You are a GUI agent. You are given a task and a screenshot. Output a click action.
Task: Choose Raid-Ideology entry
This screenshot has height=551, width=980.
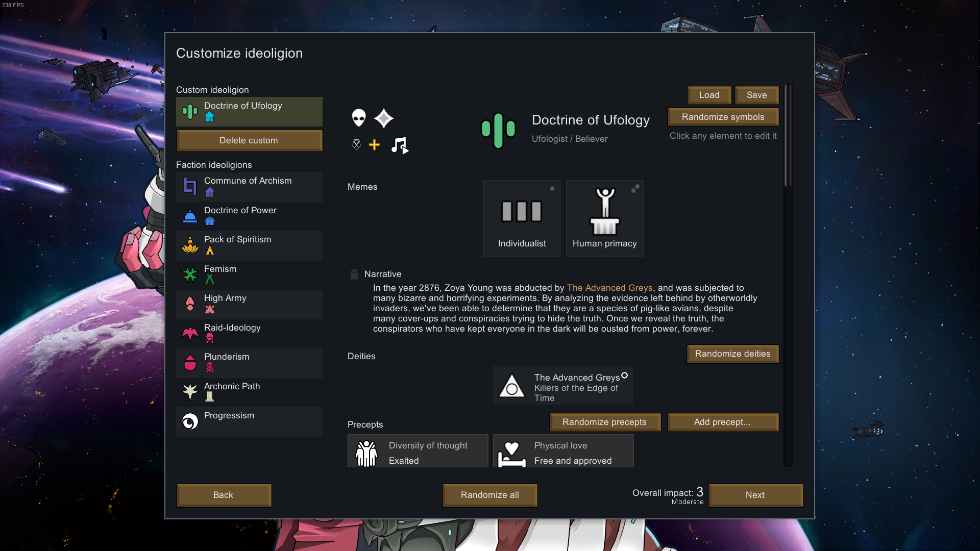pyautogui.click(x=249, y=334)
